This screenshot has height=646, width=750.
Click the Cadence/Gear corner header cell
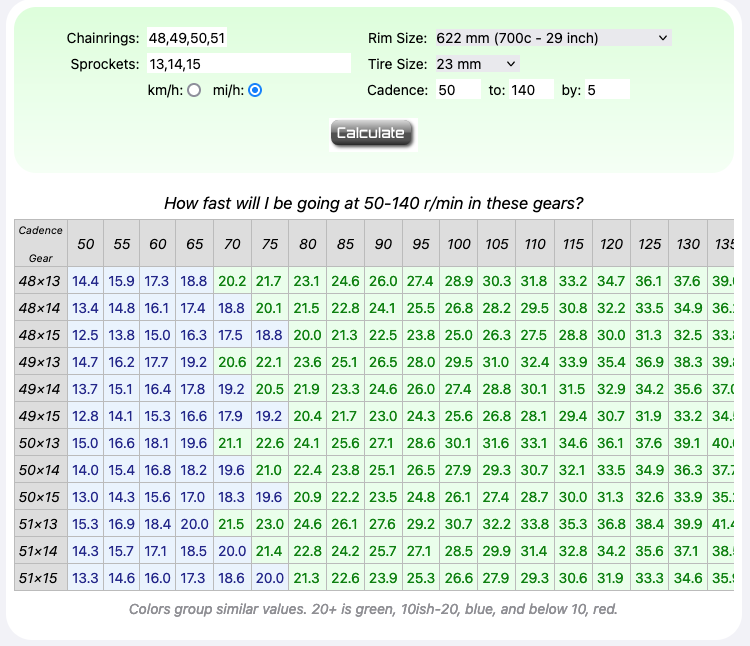click(41, 243)
